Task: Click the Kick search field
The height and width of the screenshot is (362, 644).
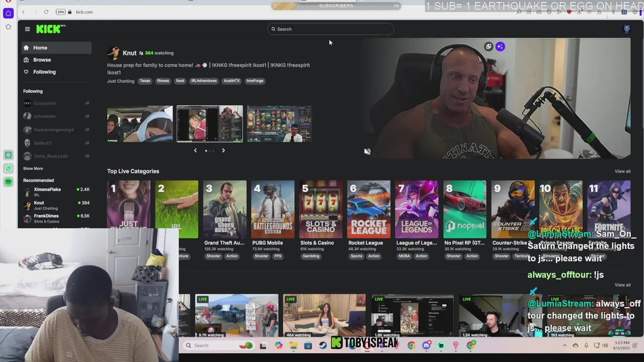Action: (x=331, y=29)
